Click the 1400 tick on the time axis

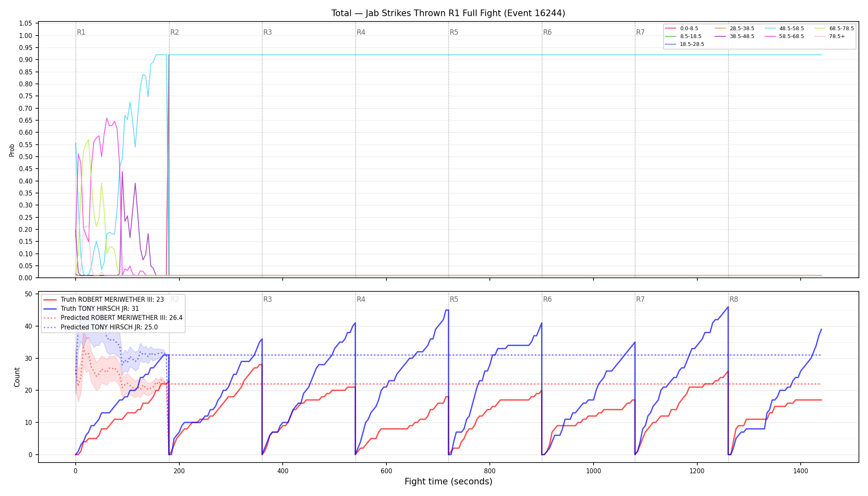point(801,470)
